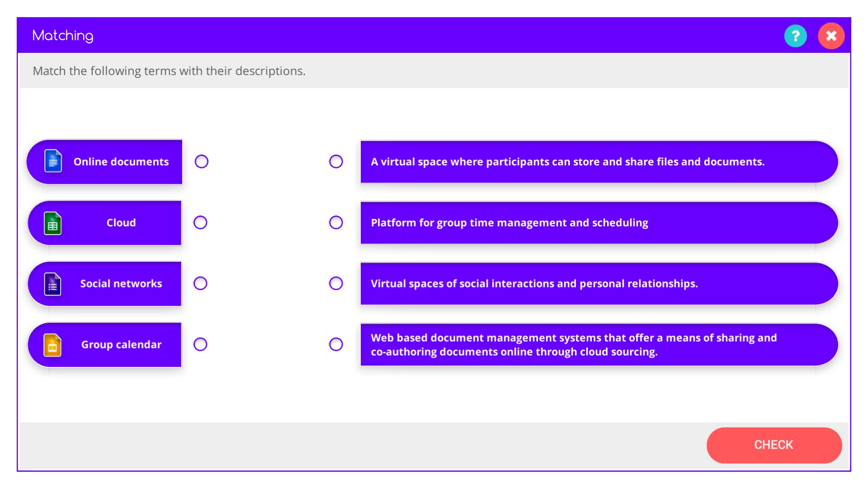The width and height of the screenshot is (868, 488).
Task: Click the Group calendar term card
Action: coord(121,345)
